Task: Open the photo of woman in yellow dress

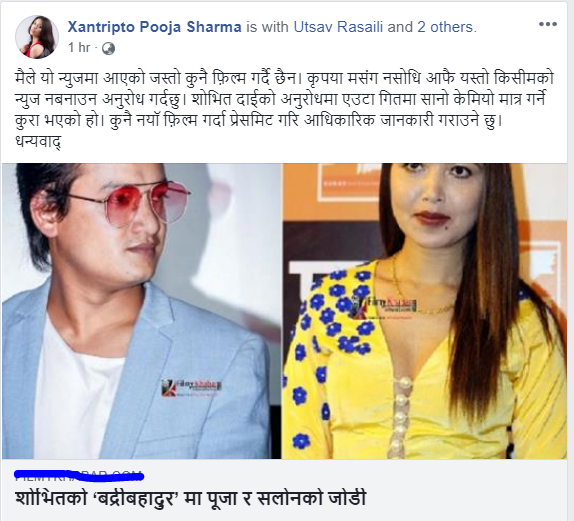Action: 424,311
